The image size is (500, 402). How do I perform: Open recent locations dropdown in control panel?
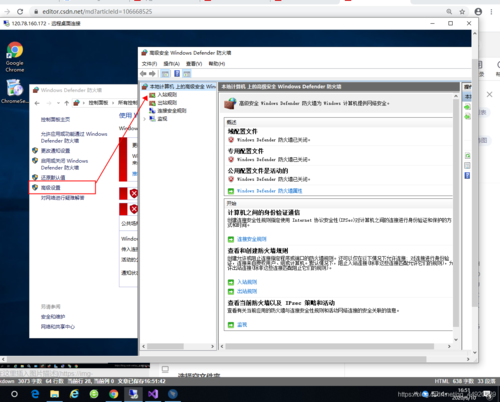pos(58,103)
